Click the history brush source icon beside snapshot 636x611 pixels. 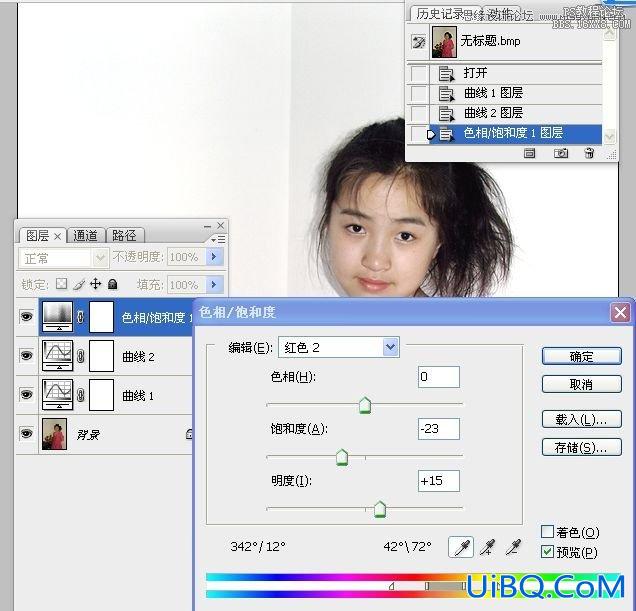(418, 42)
